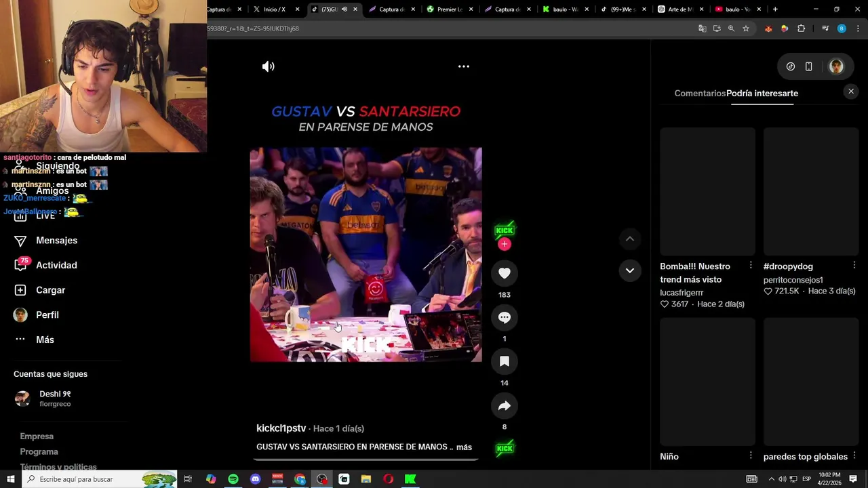Open the media control button in Chrome

(x=825, y=28)
